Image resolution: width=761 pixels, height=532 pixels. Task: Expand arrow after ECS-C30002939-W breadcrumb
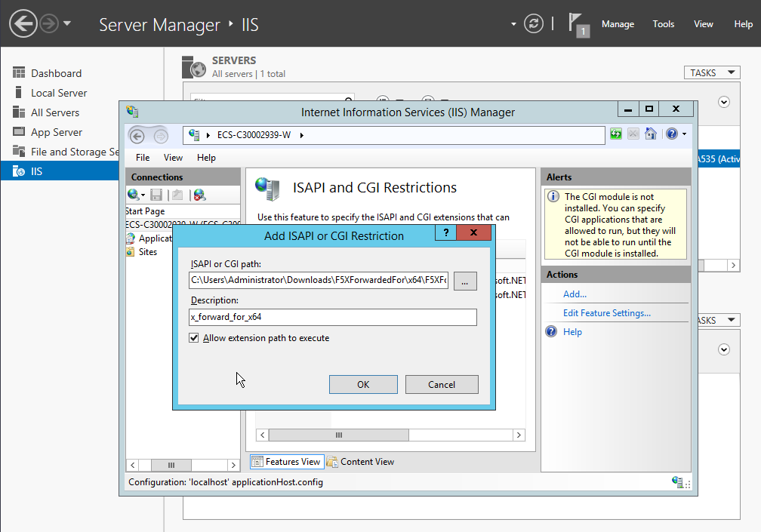tap(301, 135)
